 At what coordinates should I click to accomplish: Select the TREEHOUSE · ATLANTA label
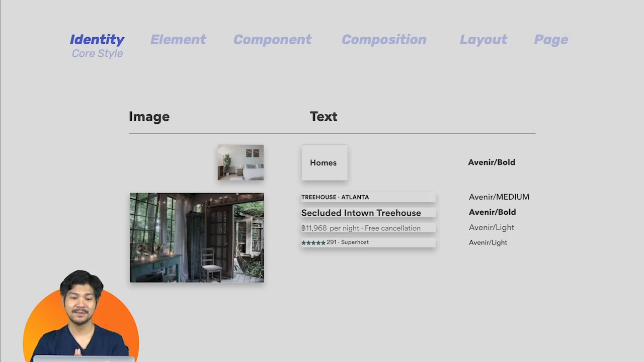(x=335, y=197)
